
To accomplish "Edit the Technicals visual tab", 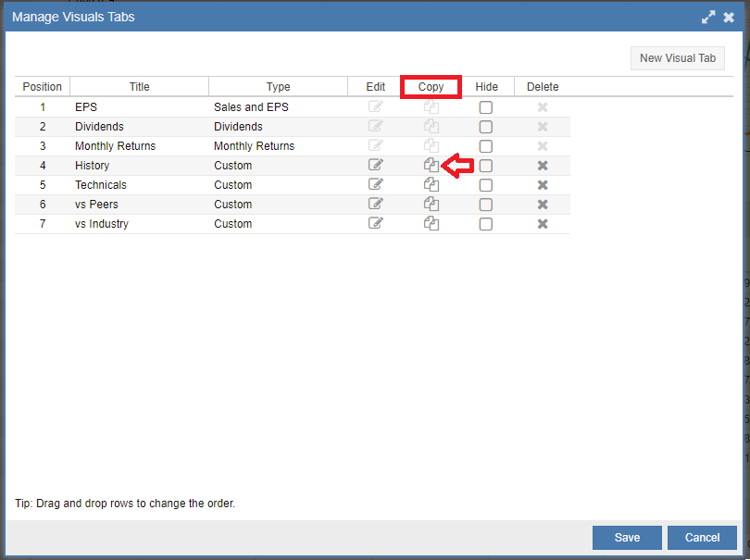I will [376, 184].
